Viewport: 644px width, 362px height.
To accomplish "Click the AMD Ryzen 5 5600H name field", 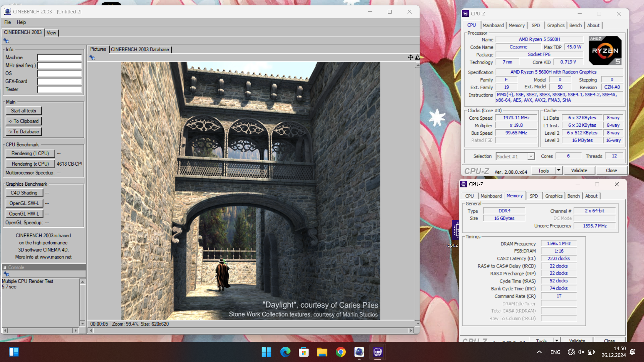I will point(539,40).
